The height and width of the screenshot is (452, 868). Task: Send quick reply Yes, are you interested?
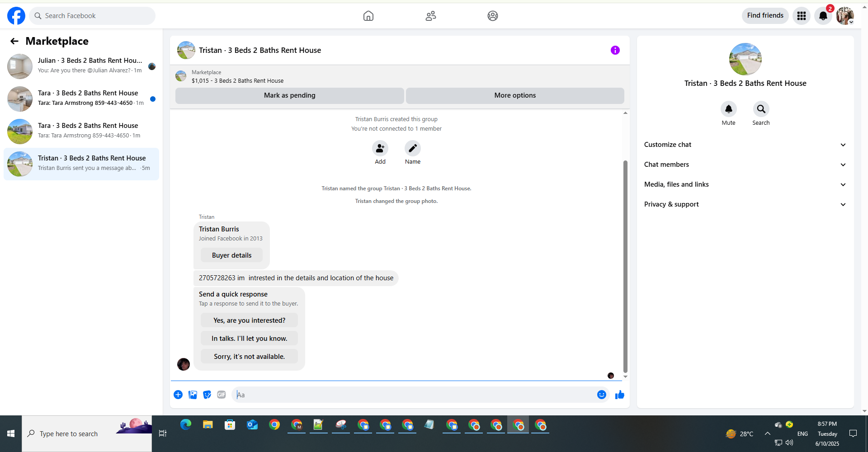pos(249,320)
